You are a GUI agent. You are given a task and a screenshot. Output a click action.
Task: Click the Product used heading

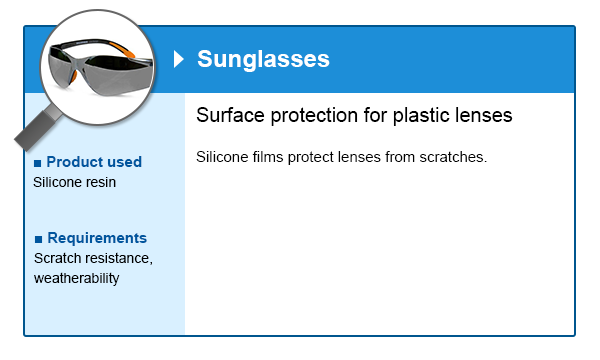point(94,162)
